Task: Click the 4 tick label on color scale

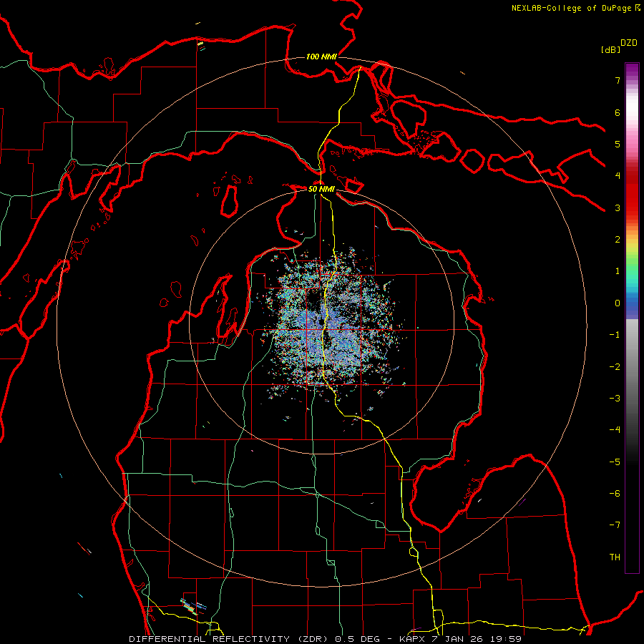Action: click(x=618, y=176)
